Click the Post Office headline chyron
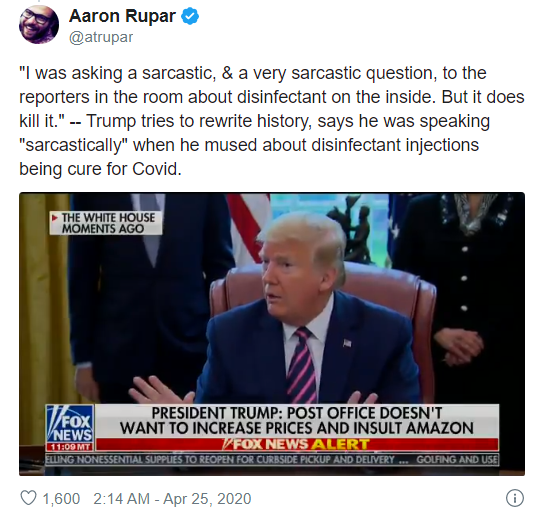 point(297,421)
